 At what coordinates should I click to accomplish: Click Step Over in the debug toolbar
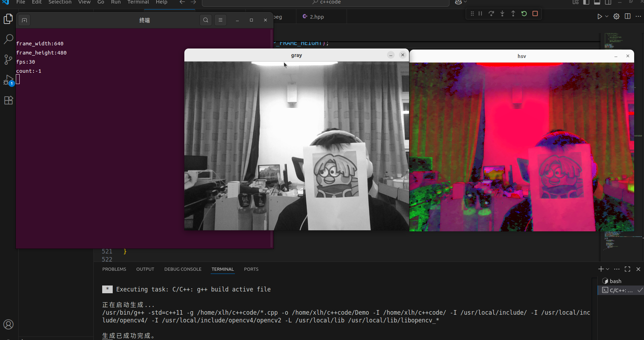coord(491,14)
